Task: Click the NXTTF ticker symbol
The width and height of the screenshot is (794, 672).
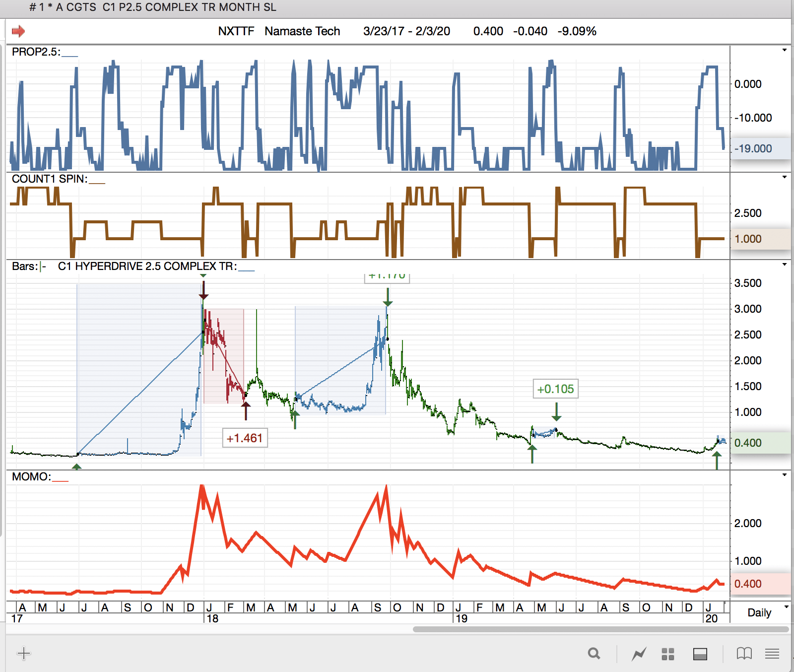Action: [236, 31]
